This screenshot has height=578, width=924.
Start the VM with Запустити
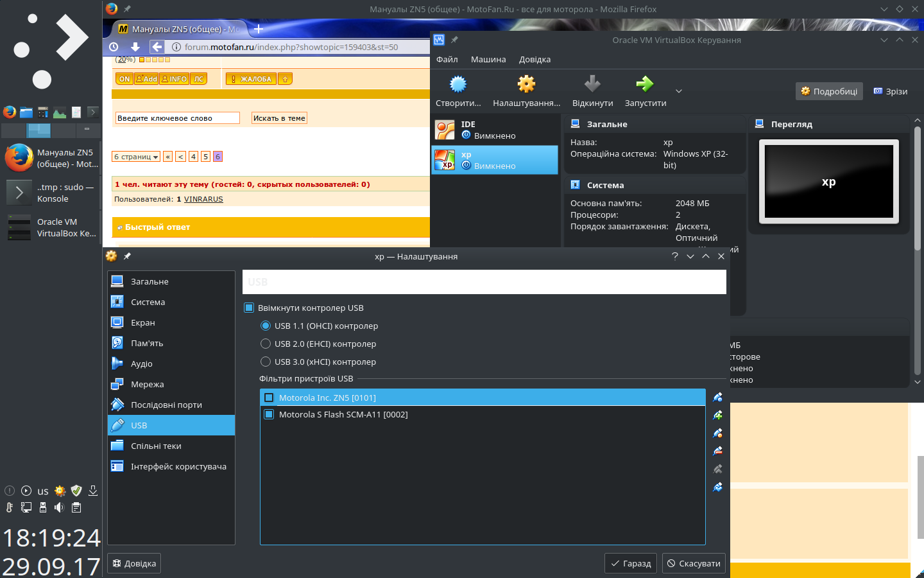[645, 91]
